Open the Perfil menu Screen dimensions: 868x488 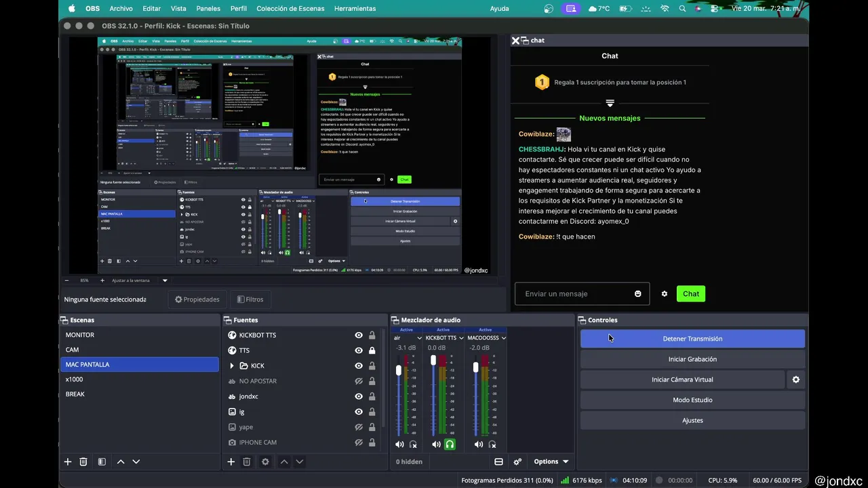pos(239,9)
